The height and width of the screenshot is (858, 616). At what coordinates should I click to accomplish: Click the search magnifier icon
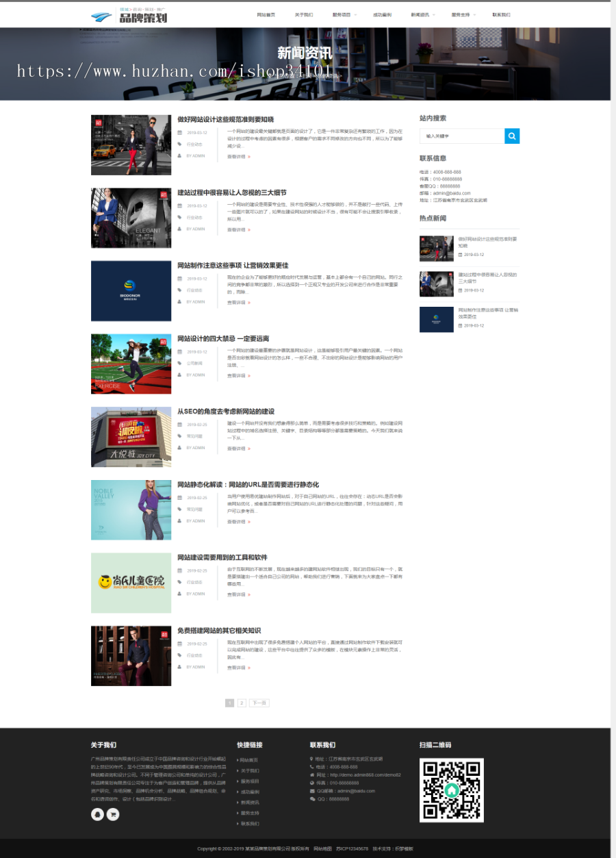pyautogui.click(x=511, y=136)
